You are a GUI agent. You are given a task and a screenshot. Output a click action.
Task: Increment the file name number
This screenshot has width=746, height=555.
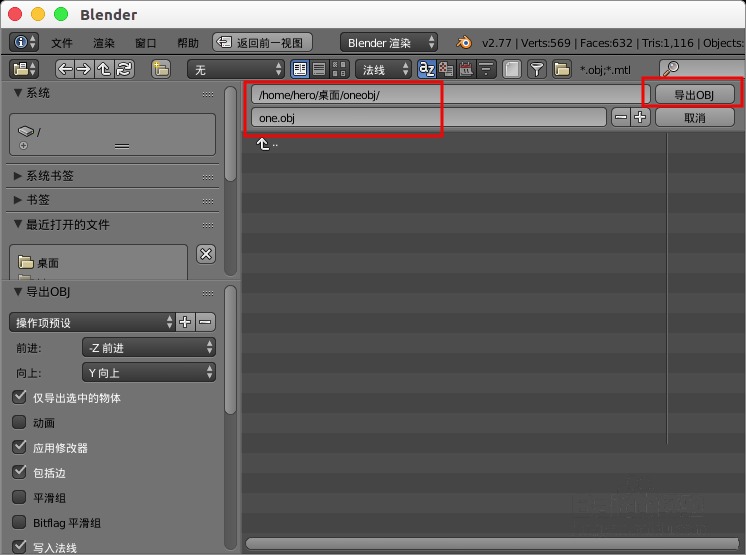(640, 117)
